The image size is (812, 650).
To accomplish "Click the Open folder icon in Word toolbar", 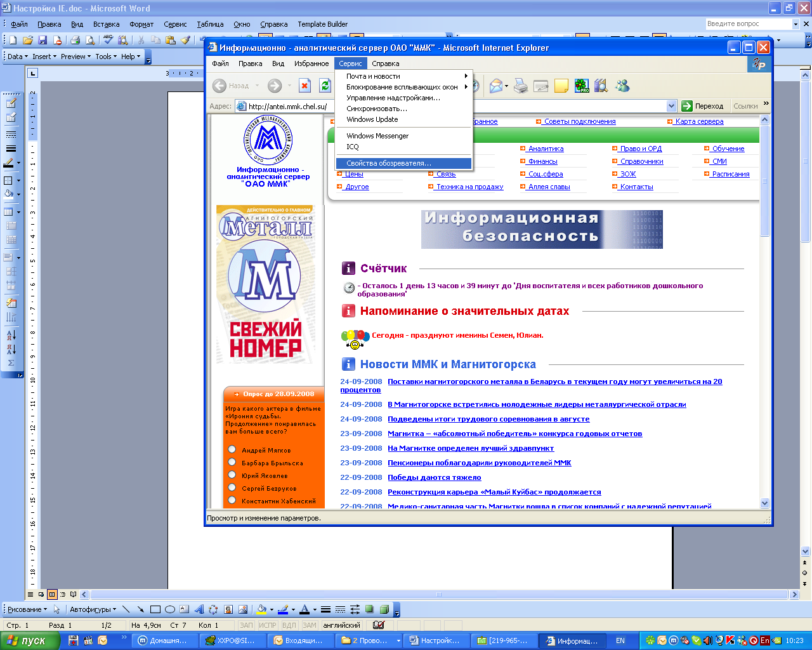I will (28, 40).
